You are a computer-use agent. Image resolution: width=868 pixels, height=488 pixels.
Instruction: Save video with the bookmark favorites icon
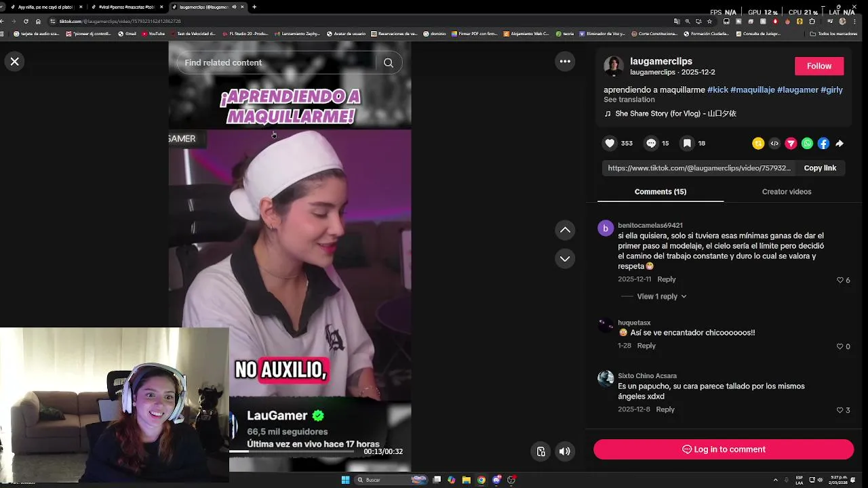(687, 143)
